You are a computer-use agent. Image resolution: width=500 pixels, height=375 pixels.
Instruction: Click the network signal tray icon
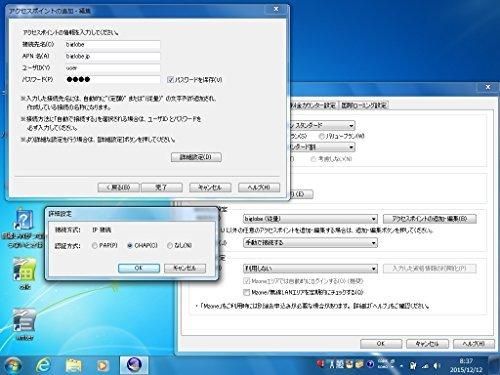point(425,366)
